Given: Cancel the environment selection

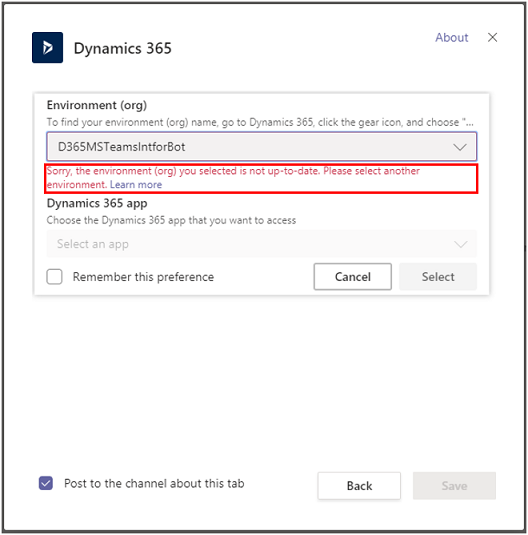Looking at the screenshot, I should point(353,277).
